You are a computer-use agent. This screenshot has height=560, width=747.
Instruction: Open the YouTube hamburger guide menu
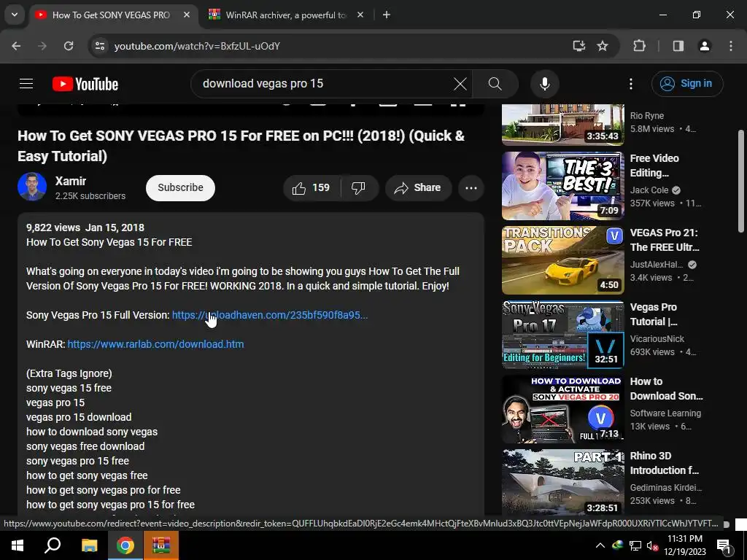coord(26,84)
